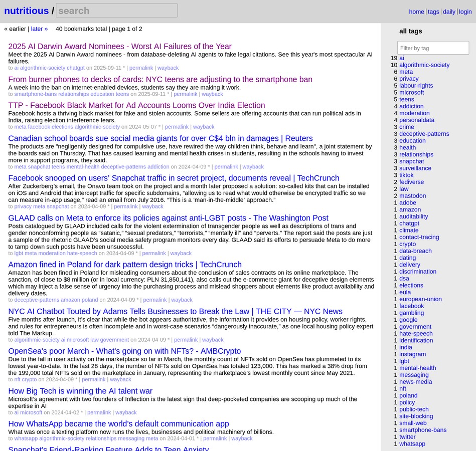
Task: Click the login link
Action: (x=465, y=12)
